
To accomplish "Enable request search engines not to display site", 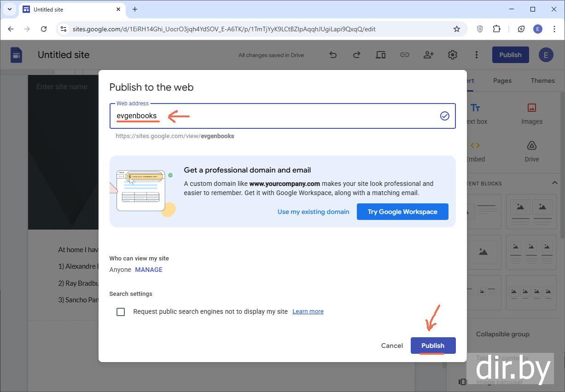I will (121, 312).
